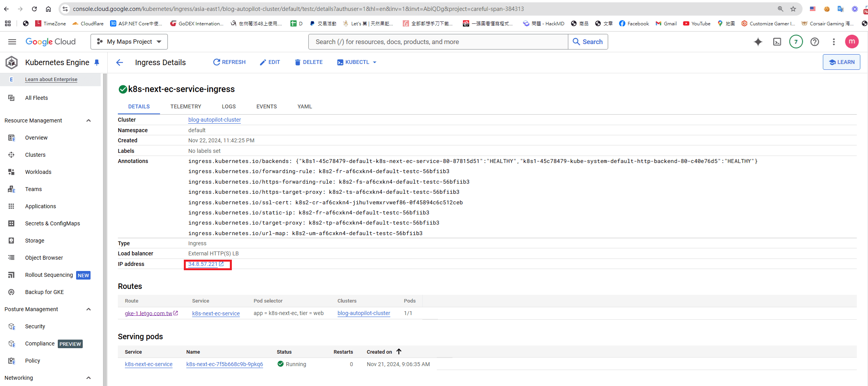Switch to the YAML tab

click(304, 106)
